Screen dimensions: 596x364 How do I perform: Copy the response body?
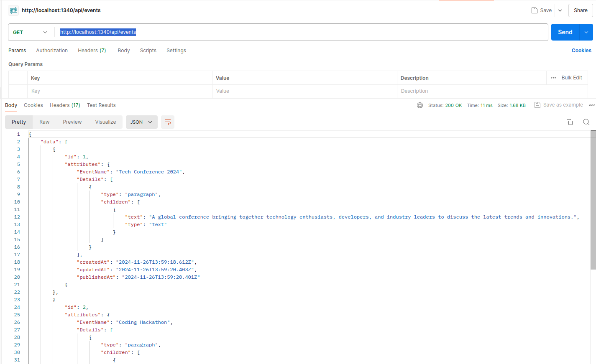coord(569,122)
